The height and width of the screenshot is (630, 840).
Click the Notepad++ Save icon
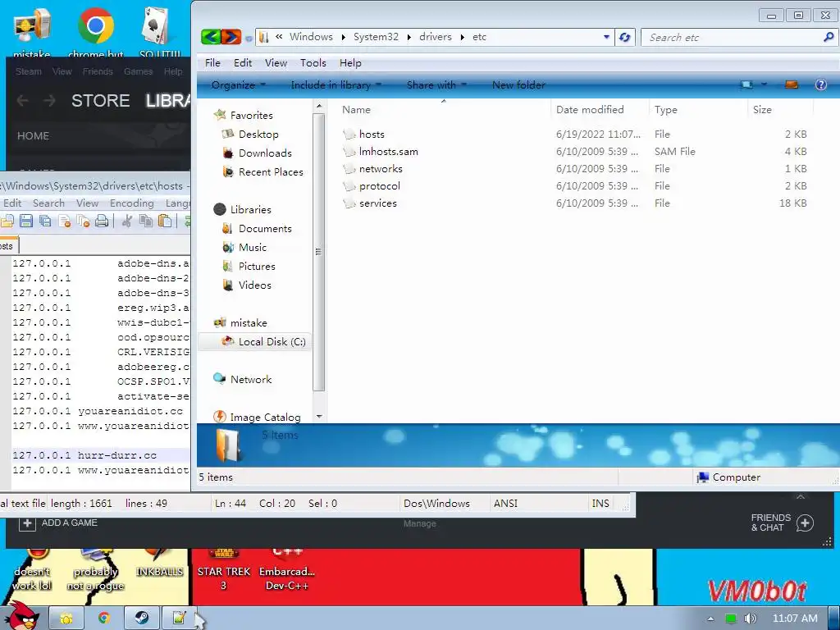[26, 221]
